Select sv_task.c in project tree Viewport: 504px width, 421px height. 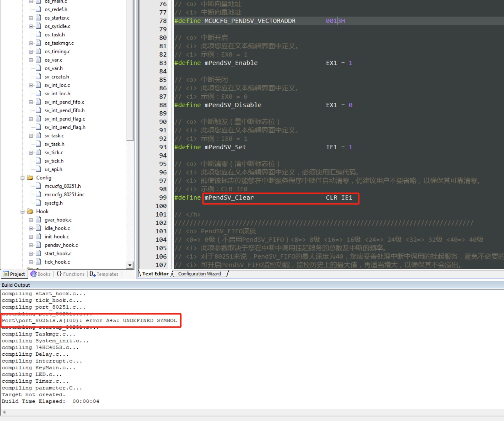coord(54,136)
